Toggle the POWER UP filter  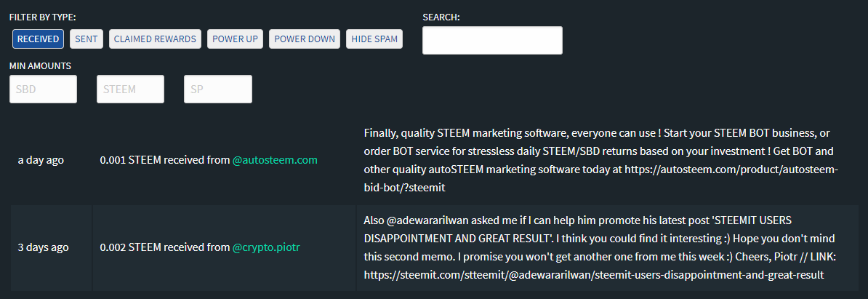(x=236, y=39)
